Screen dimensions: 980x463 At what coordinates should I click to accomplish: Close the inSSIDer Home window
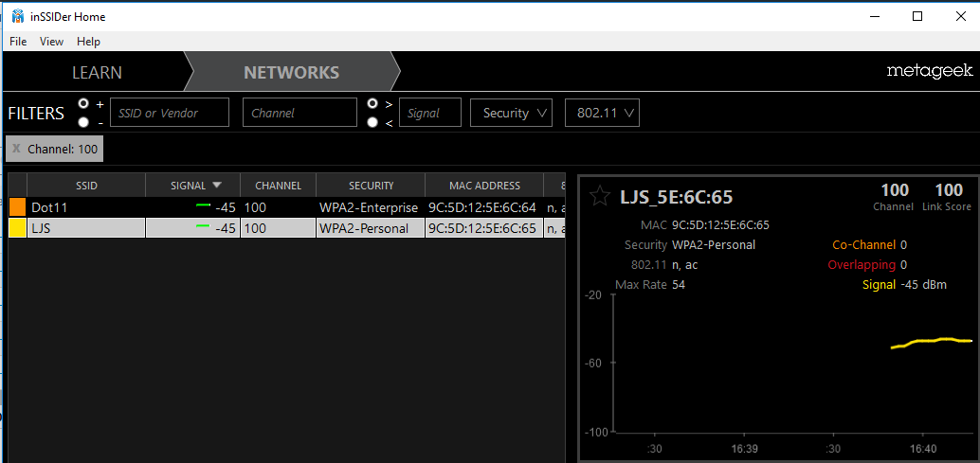click(x=961, y=17)
